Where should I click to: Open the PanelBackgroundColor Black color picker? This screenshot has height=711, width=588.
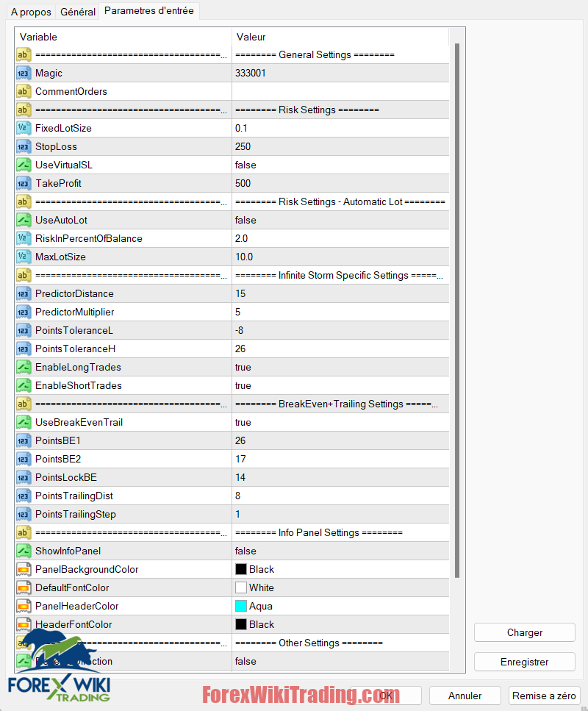pos(340,570)
